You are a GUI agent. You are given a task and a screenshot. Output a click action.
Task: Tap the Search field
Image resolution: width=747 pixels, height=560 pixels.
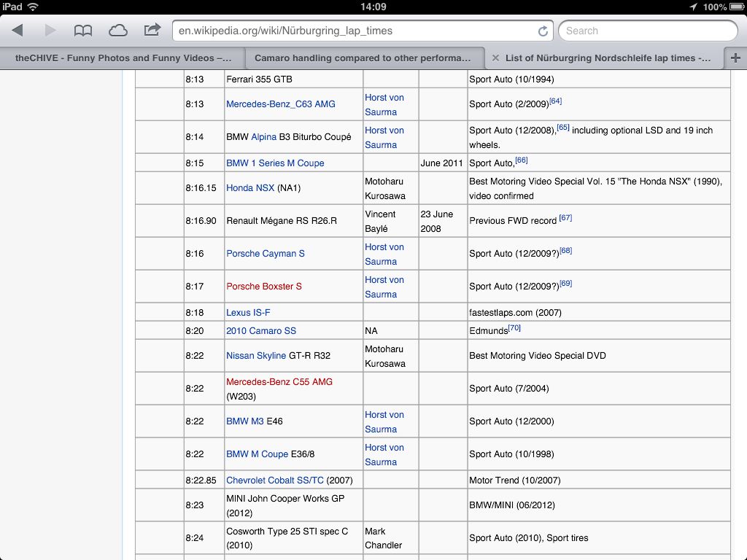[x=648, y=31]
